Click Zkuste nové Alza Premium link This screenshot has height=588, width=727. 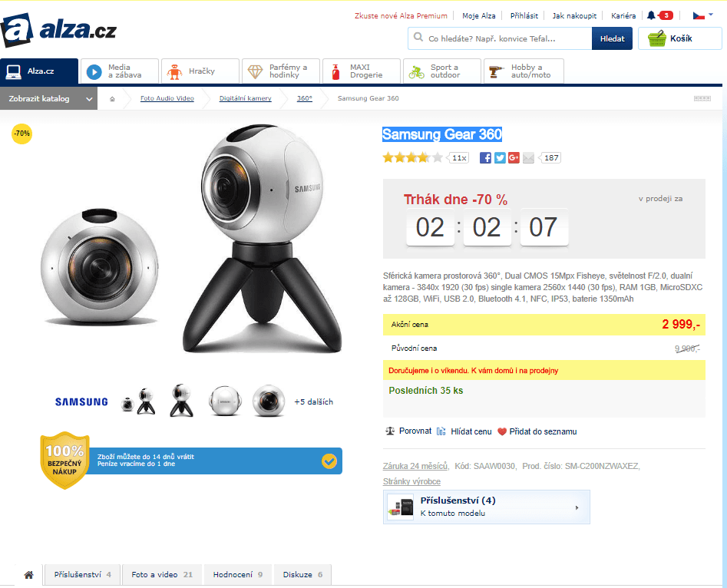(401, 16)
